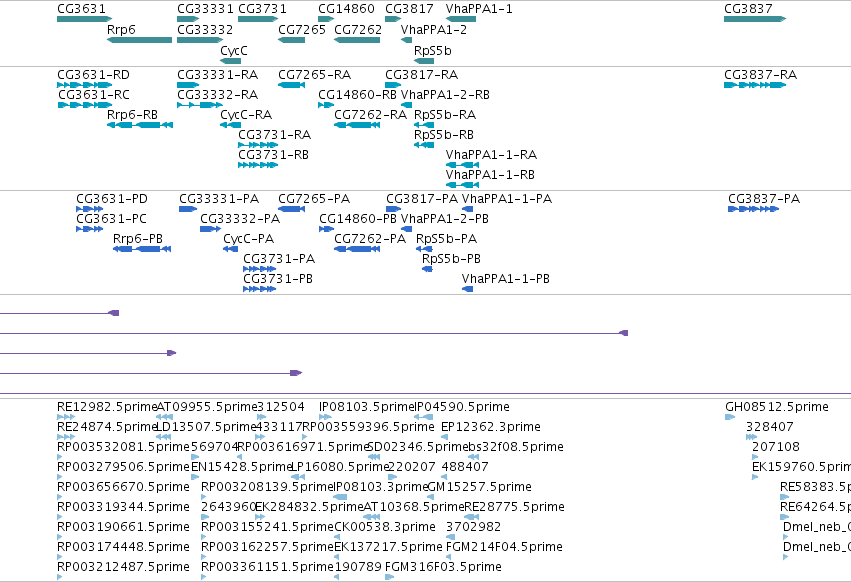Select the CG3631-PD protein feature
851x582 pixels.
[x=90, y=209]
